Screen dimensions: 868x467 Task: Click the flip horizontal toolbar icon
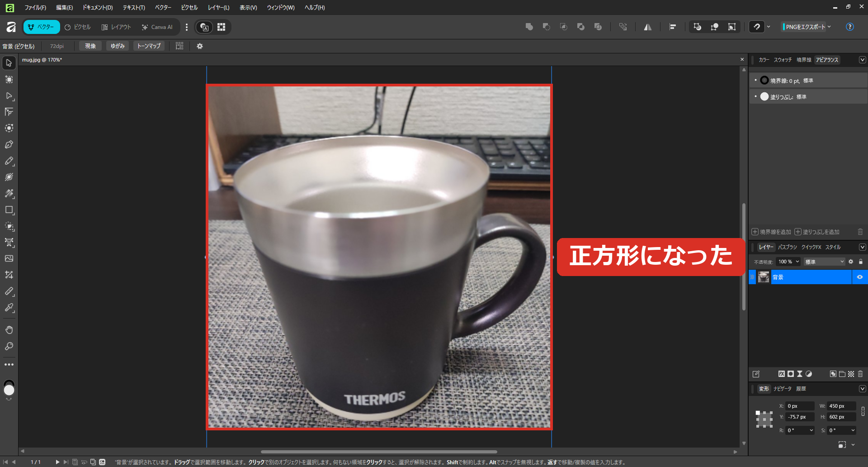[x=648, y=27]
